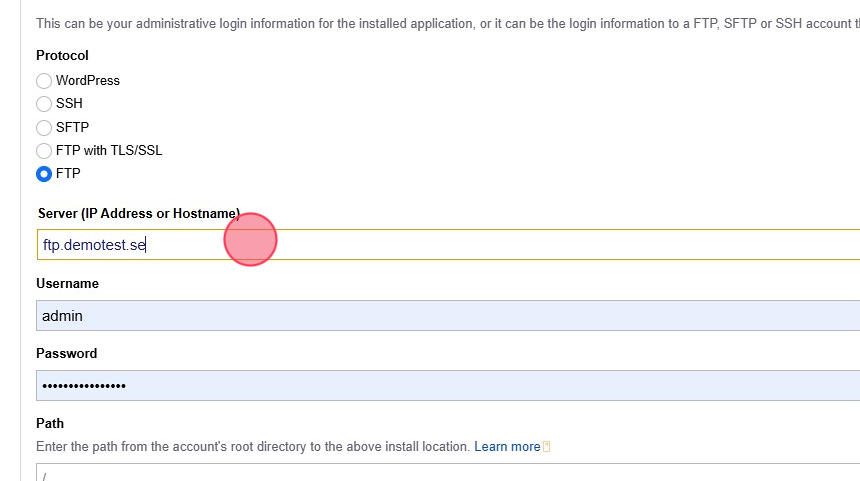Viewport: 860px width, 481px height.
Task: Click the "Path" field label
Action: (x=50, y=424)
